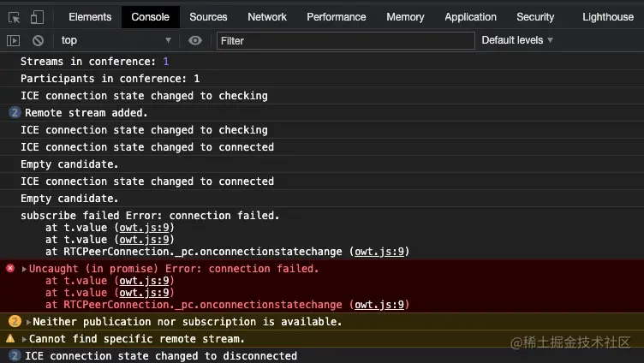Click the blue count badge beside Remote stream added
This screenshot has height=363, width=644.
(x=15, y=112)
